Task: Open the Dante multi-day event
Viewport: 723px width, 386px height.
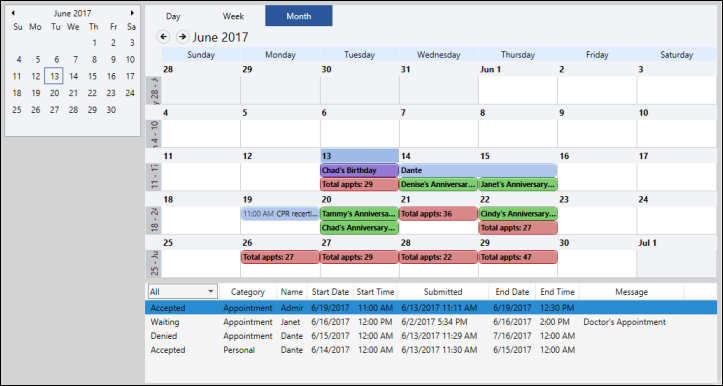Action: (478, 170)
